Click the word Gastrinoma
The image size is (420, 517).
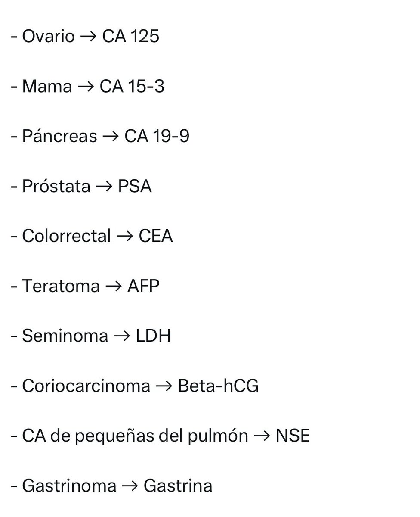pyautogui.click(x=69, y=486)
